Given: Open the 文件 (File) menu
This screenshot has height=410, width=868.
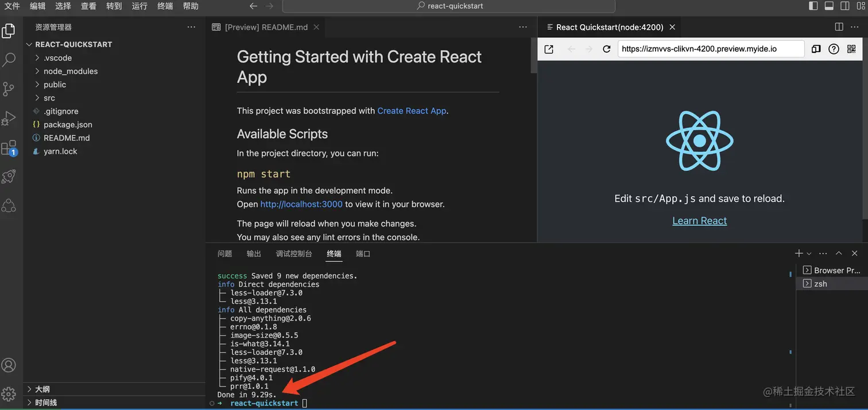Looking at the screenshot, I should (x=12, y=6).
